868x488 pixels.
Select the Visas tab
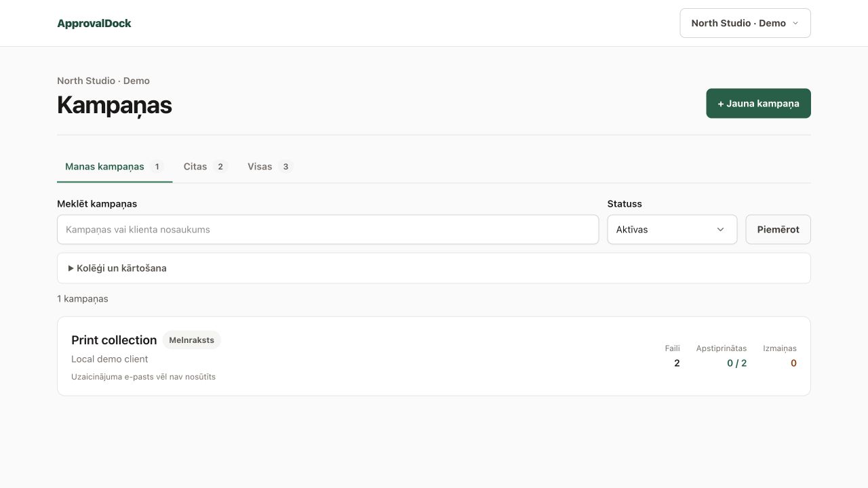click(x=270, y=167)
